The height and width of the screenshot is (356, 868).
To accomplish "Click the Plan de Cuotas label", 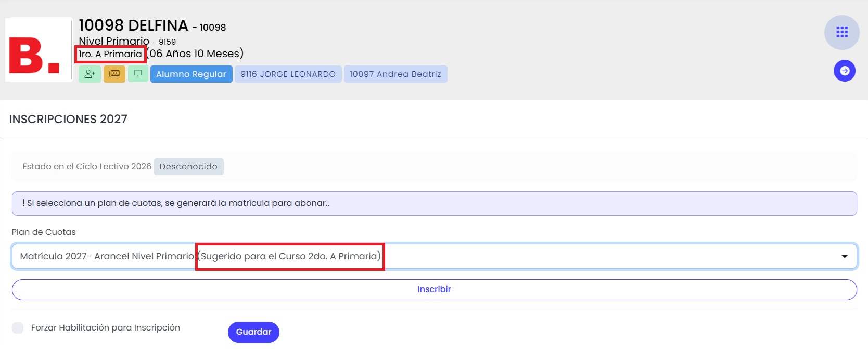I will click(44, 232).
